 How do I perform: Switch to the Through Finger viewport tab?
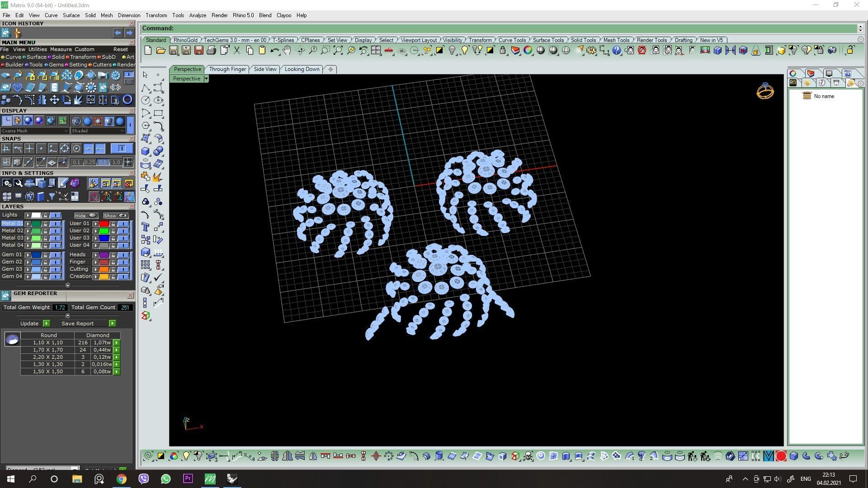click(227, 69)
